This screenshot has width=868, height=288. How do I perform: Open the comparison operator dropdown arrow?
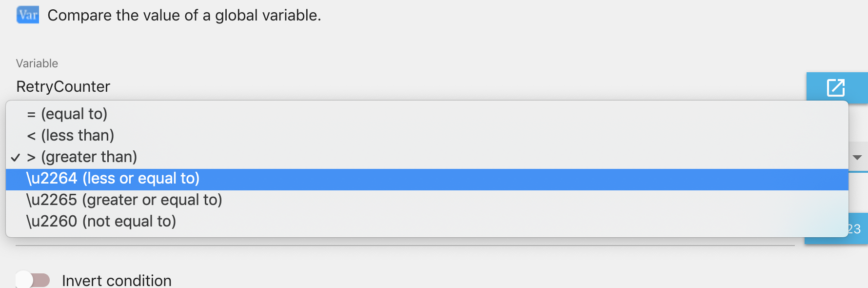coord(856,157)
